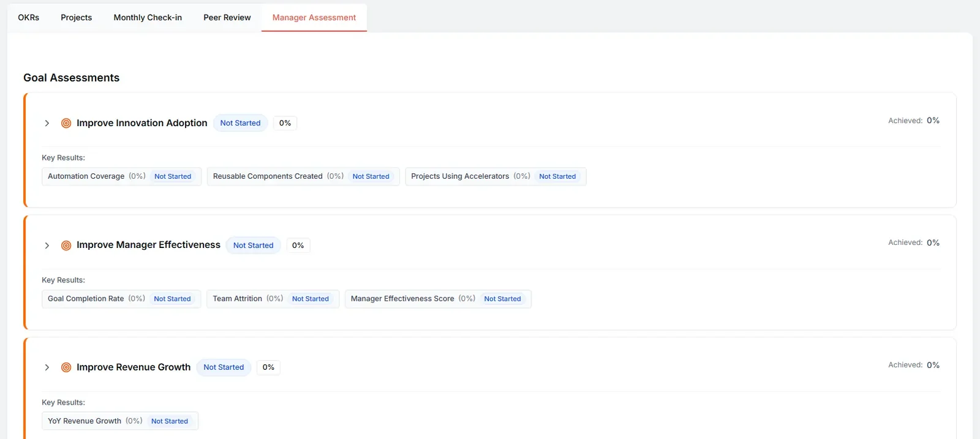The image size is (980, 439).
Task: Click the 0% chip beside Improve Manager Effectiveness
Action: coord(298,246)
